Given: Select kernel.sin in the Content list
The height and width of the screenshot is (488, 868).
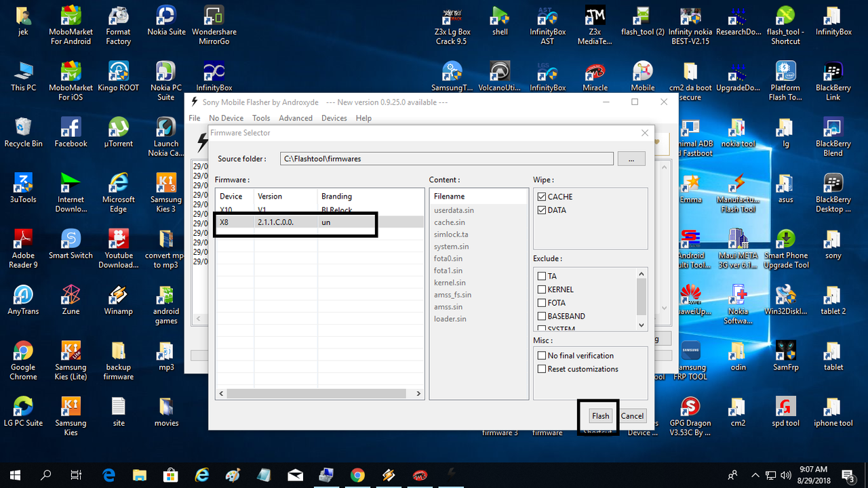Looking at the screenshot, I should [450, 283].
